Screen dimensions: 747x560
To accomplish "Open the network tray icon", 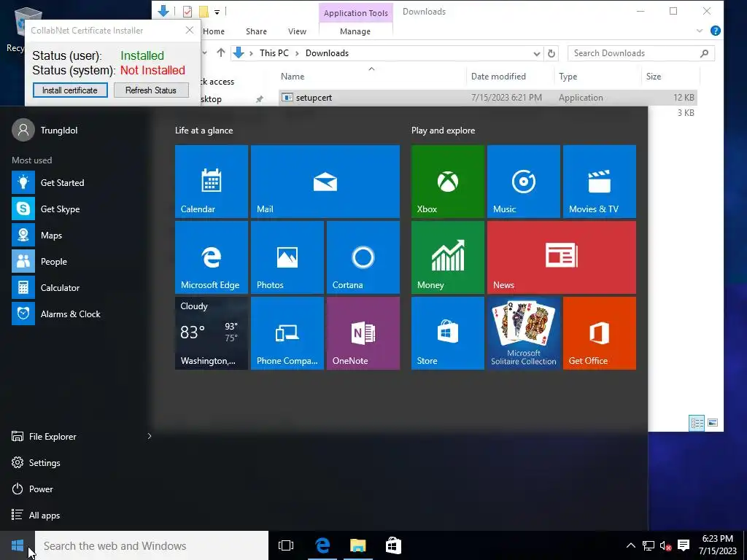I will click(648, 545).
